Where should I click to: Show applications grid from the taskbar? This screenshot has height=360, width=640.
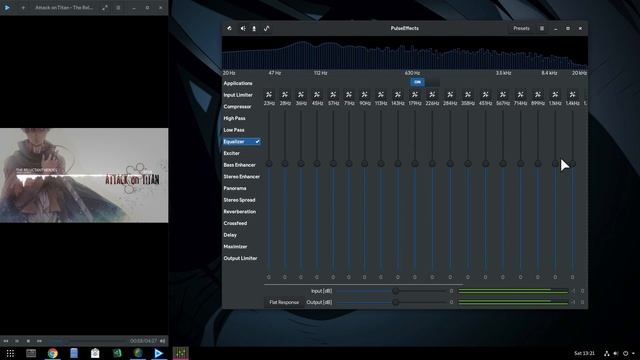pyautogui.click(x=10, y=353)
